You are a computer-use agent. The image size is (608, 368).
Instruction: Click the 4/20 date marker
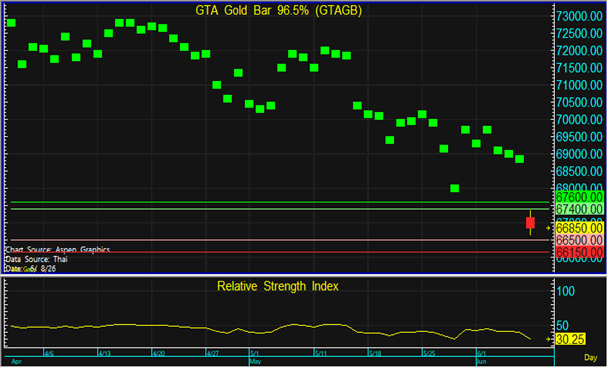[159, 354]
